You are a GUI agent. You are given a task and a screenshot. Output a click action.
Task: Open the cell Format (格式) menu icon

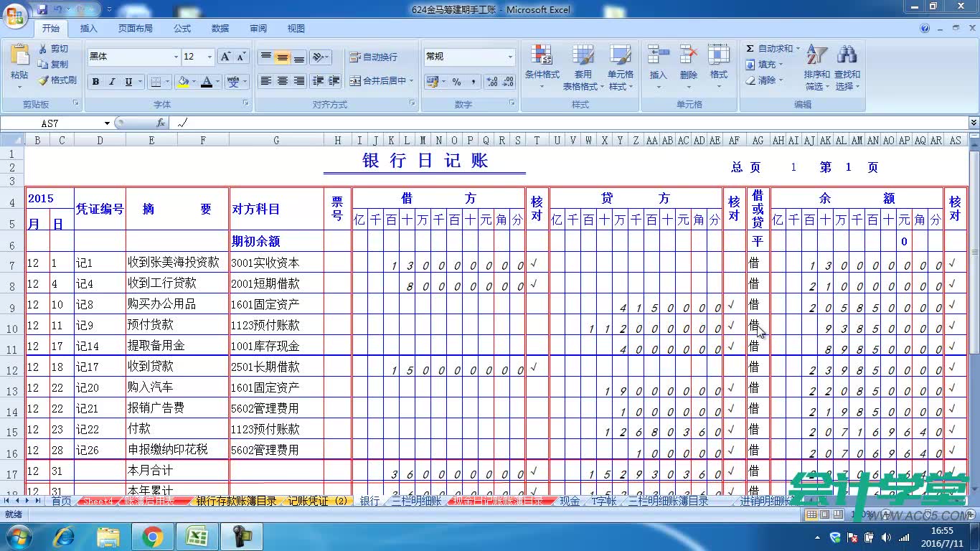pyautogui.click(x=719, y=55)
